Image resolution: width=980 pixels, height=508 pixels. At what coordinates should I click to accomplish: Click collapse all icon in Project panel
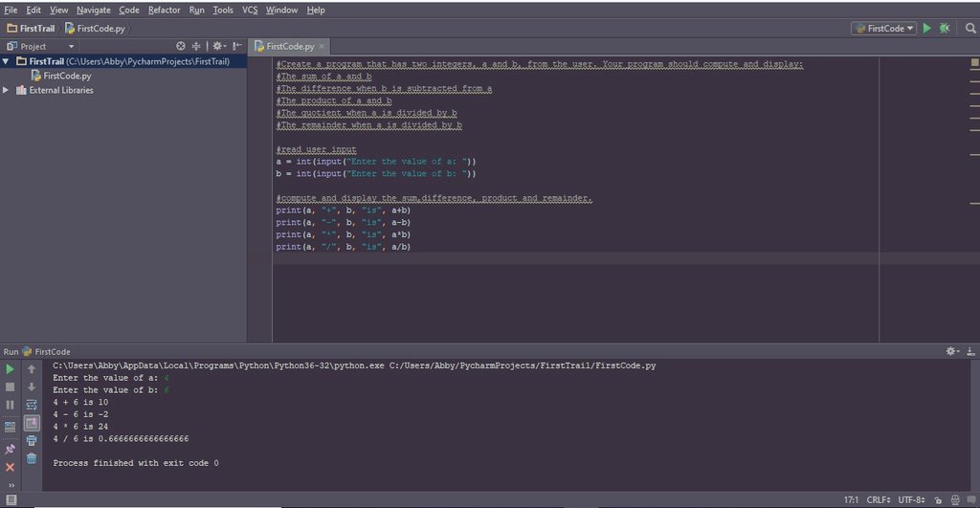pos(196,46)
